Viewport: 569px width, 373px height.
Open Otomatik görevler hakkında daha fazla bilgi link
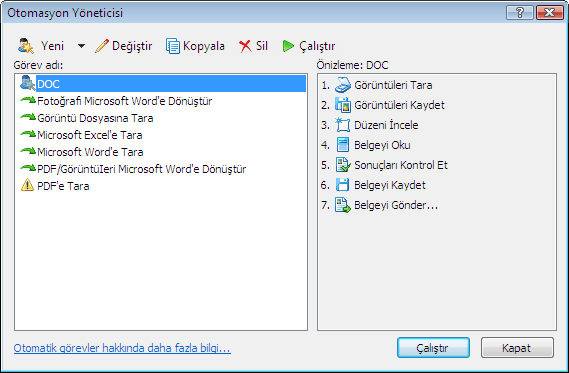point(122,348)
